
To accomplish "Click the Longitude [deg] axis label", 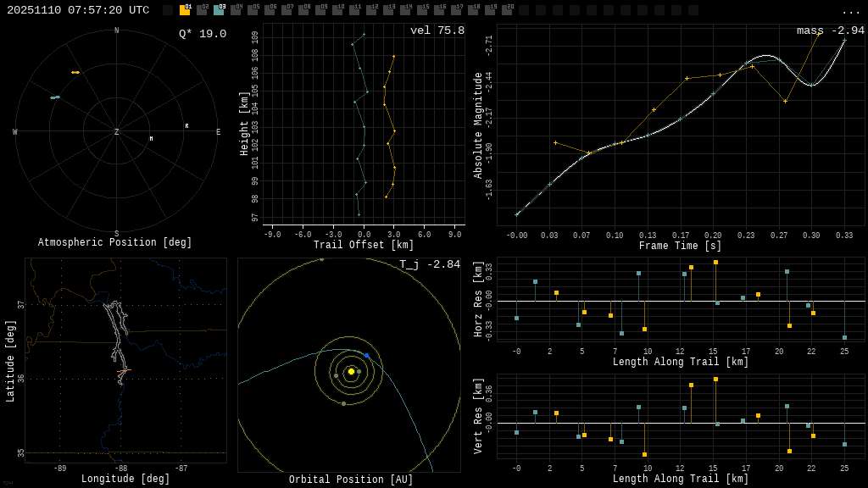I will click(125, 478).
